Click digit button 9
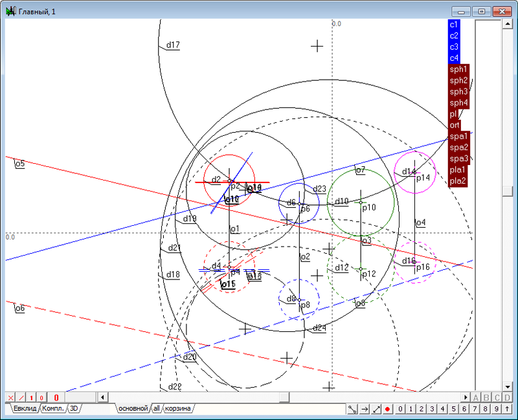Image resolution: width=518 pixels, height=420 pixels. pos(496,409)
